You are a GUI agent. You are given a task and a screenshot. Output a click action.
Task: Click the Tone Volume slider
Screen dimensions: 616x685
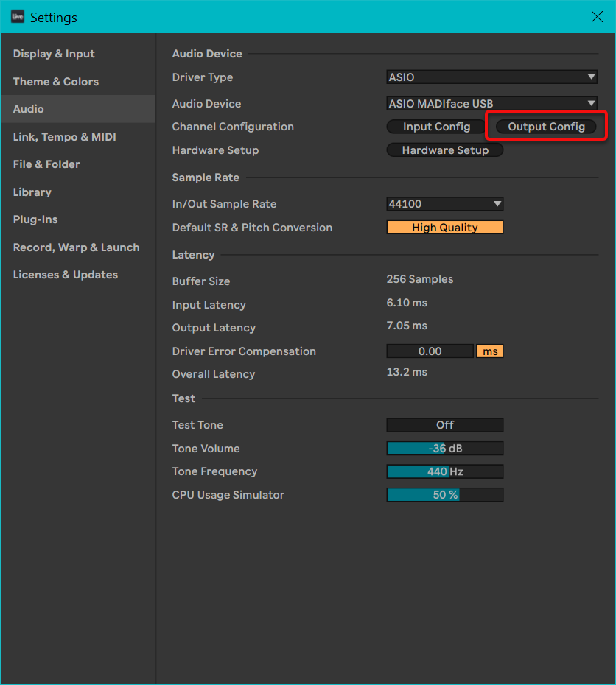pyautogui.click(x=444, y=449)
